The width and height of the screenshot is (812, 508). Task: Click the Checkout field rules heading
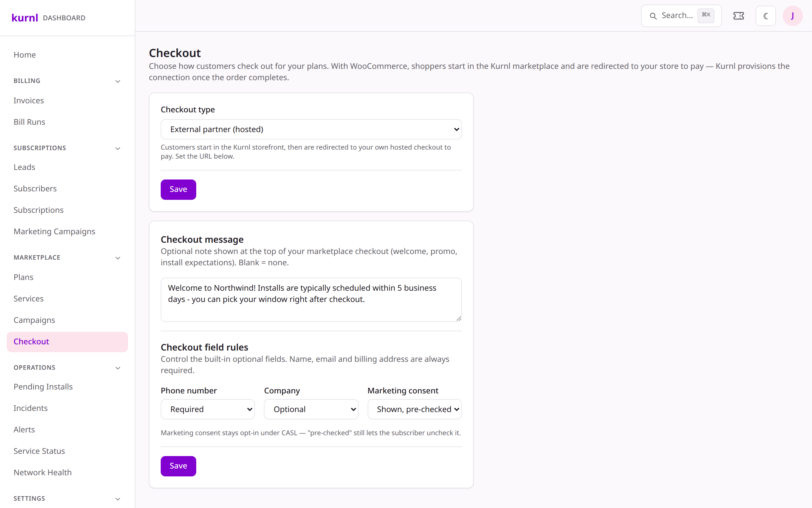click(204, 347)
